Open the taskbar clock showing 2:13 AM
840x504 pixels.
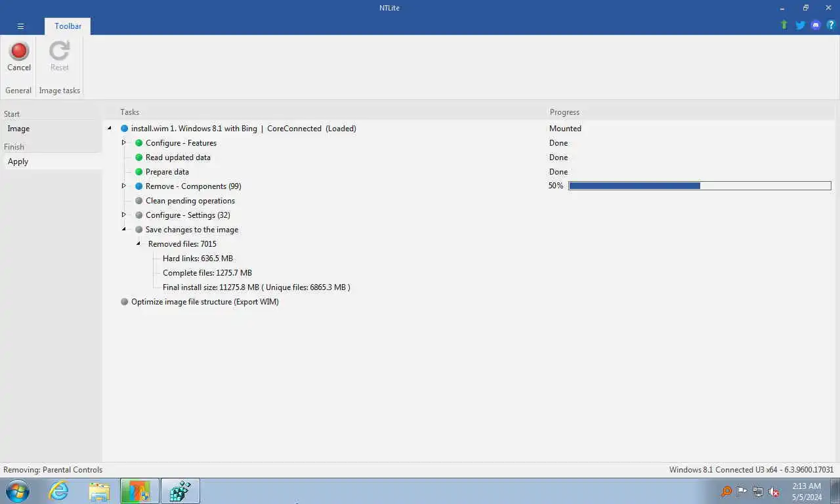[807, 492]
